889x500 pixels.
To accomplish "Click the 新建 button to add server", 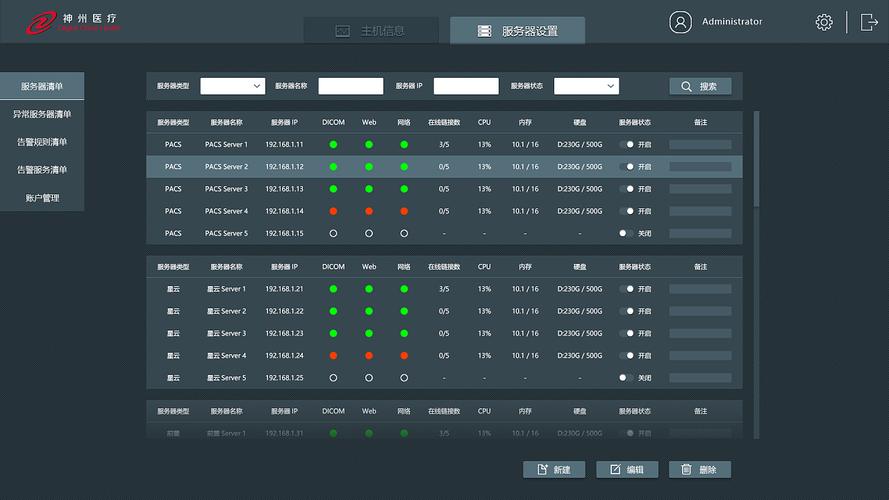I will pos(553,469).
